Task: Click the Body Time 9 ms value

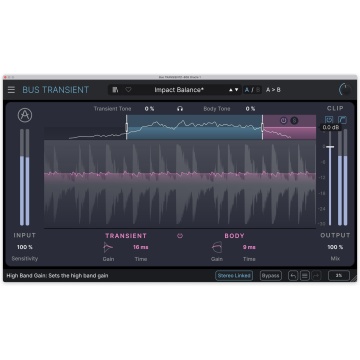Action: point(249,247)
